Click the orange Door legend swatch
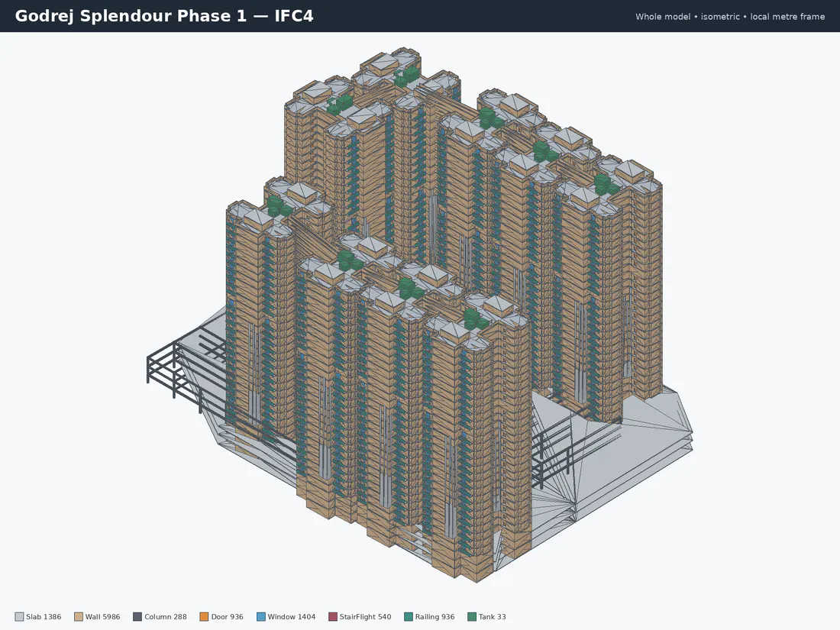The width and height of the screenshot is (840, 630). coord(204,616)
